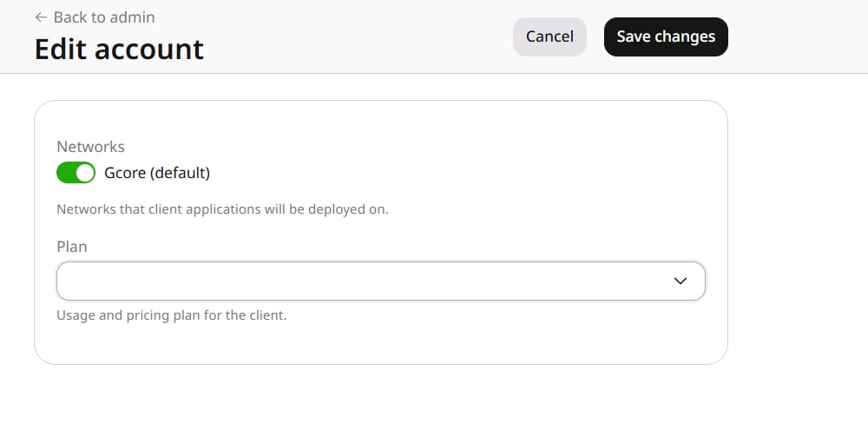Click the Edit account page heading
Image resolution: width=868 pixels, height=424 pixels.
pyautogui.click(x=119, y=49)
